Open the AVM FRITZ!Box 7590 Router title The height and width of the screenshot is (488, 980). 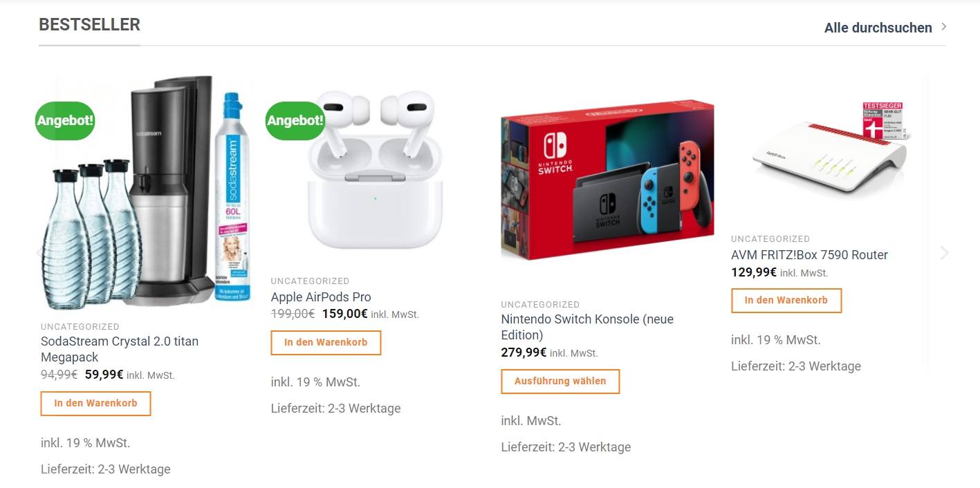tap(809, 255)
